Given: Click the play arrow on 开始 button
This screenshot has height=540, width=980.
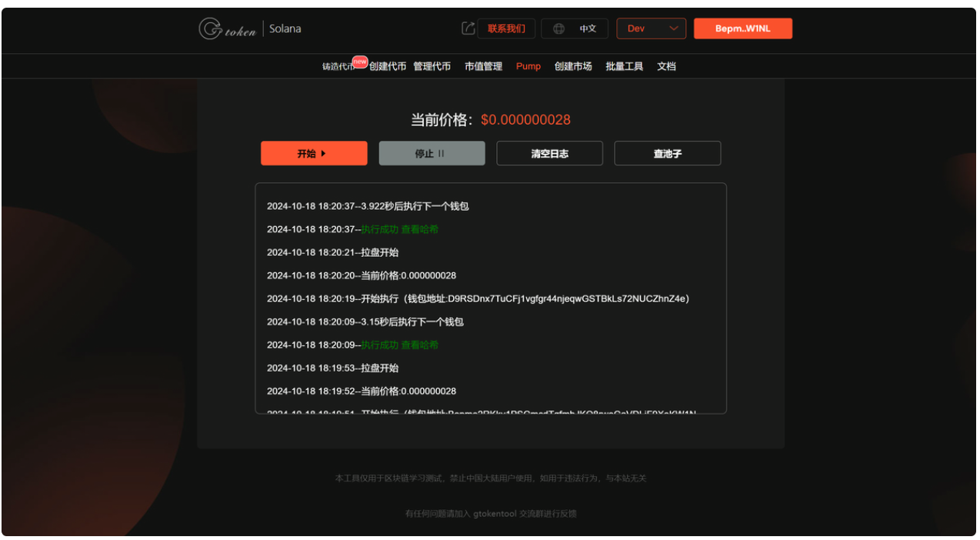Looking at the screenshot, I should click(x=323, y=153).
